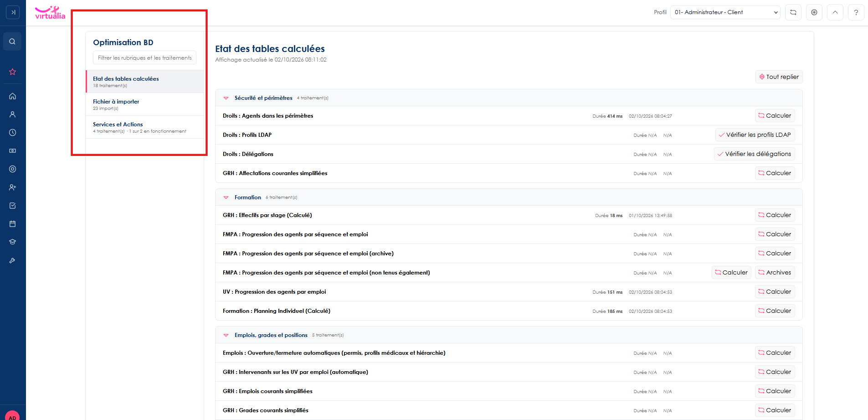Click the refresh profile icon button

coord(793,12)
